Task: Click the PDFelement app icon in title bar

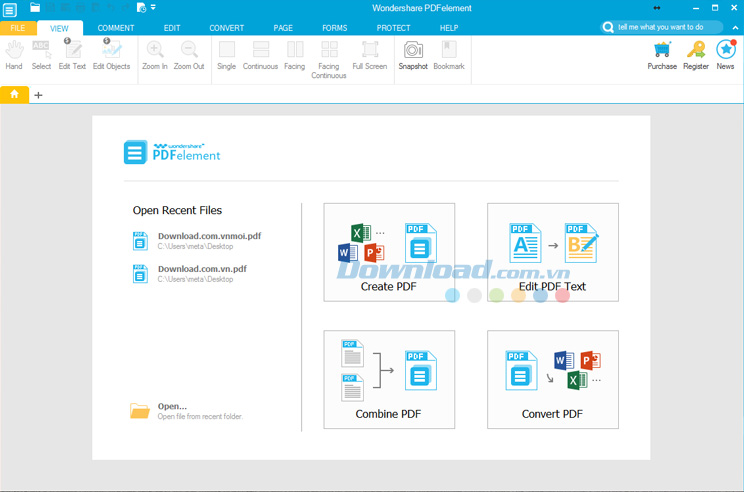Action: click(x=9, y=9)
